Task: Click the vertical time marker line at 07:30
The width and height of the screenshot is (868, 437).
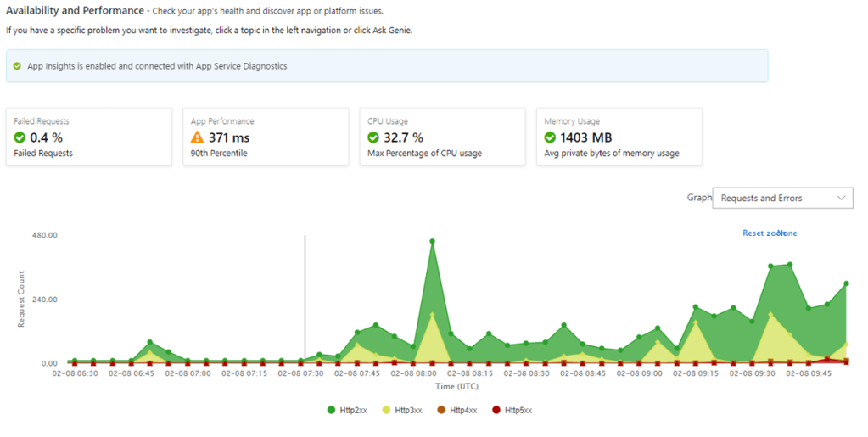Action: tap(305, 299)
